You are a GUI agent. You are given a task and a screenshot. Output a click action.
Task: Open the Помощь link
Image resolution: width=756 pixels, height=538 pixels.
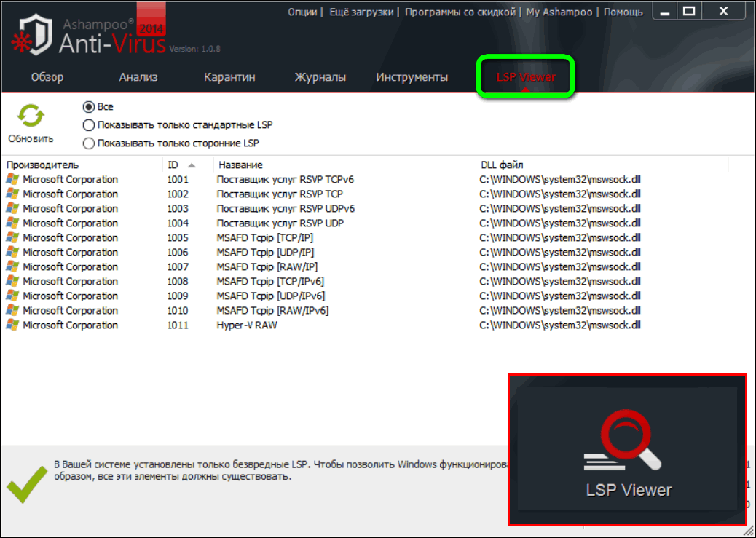623,12
